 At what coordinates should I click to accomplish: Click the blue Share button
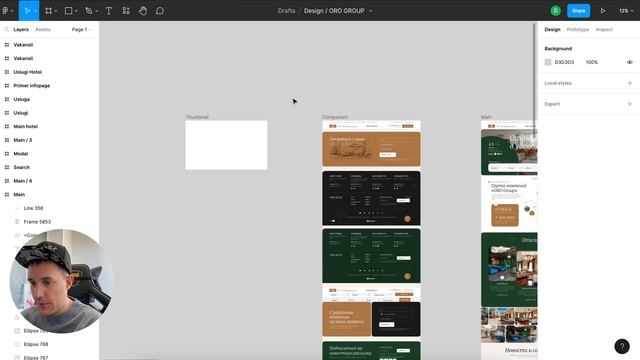(x=578, y=11)
